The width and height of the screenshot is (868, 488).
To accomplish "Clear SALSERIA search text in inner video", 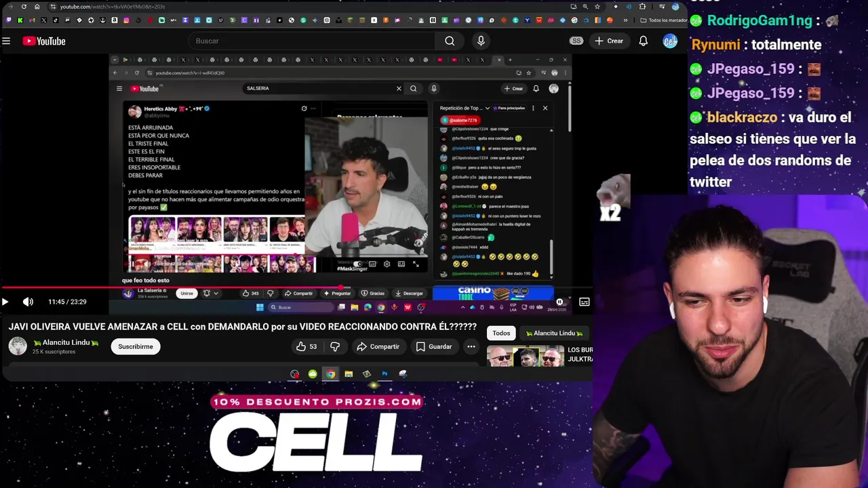I will (x=399, y=89).
